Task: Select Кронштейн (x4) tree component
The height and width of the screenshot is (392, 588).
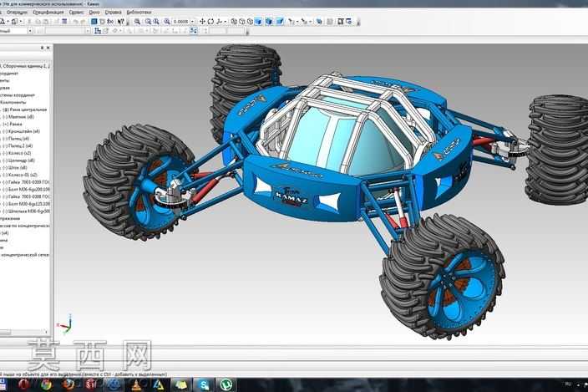Action: 22,131
